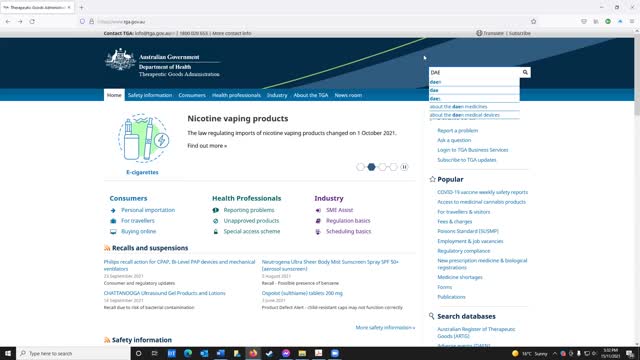640x360 pixels.
Task: Open the Medicine shortages link
Action: (460, 277)
